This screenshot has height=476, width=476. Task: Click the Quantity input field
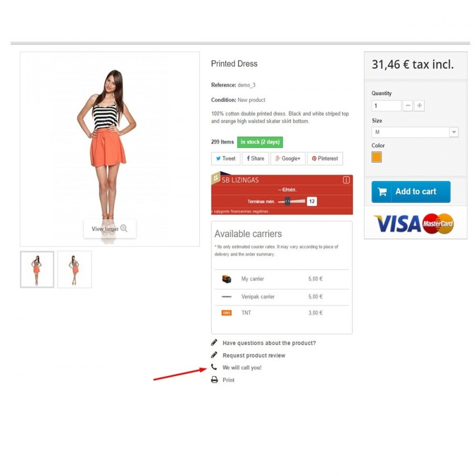pos(386,106)
